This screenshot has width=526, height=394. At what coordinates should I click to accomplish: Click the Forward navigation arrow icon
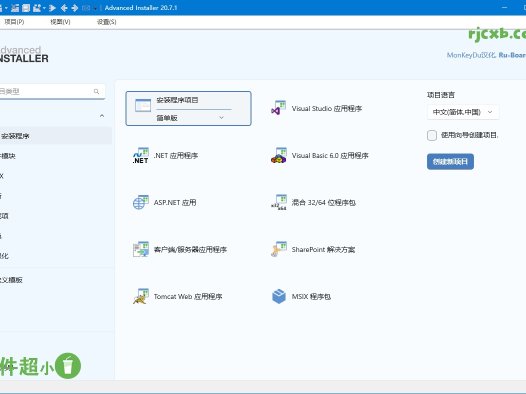point(75,8)
